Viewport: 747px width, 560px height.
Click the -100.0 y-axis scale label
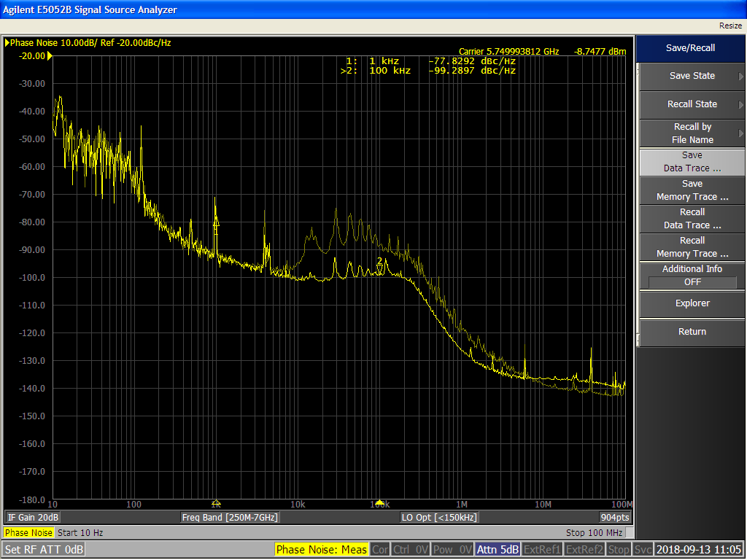point(32,278)
